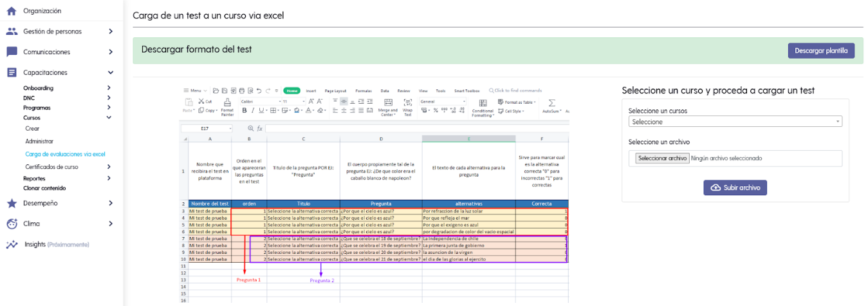The width and height of the screenshot is (868, 306).
Task: Click the 'Seleccione un archivo' label
Action: click(x=659, y=142)
